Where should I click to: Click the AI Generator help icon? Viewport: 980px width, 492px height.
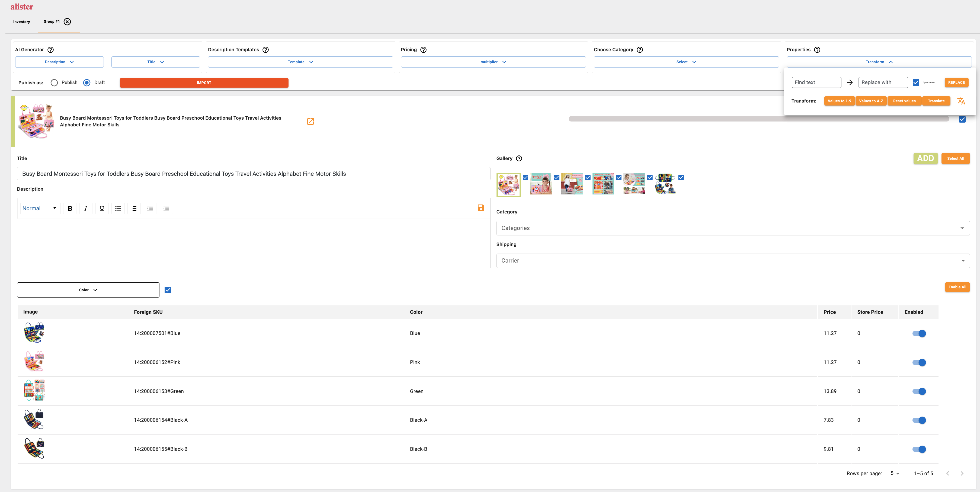(51, 50)
